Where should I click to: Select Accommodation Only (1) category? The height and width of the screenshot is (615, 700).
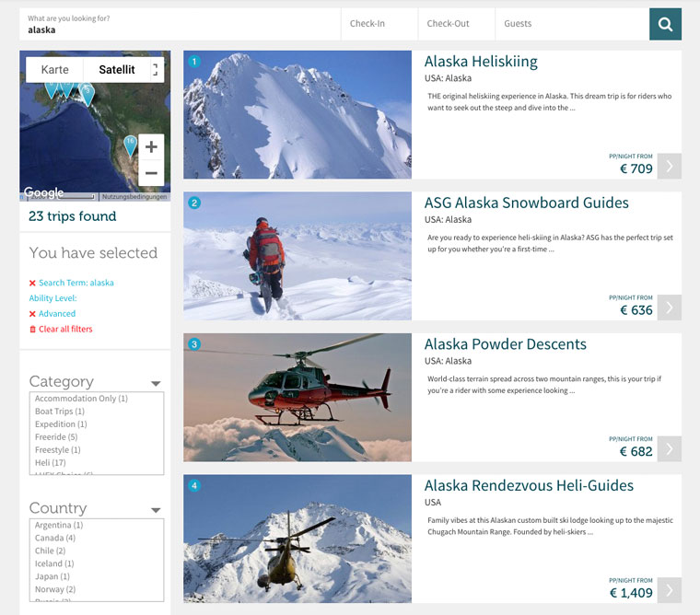click(81, 398)
